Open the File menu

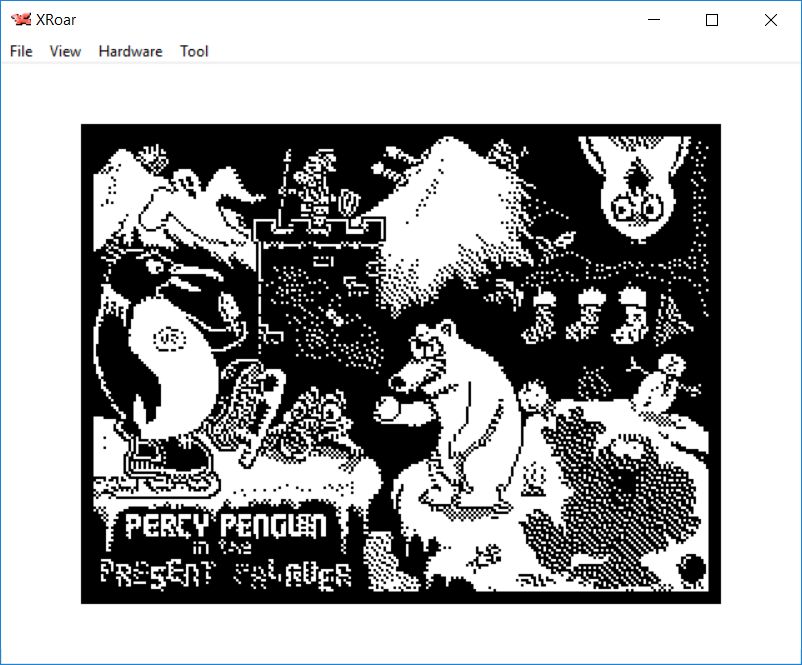pos(21,51)
